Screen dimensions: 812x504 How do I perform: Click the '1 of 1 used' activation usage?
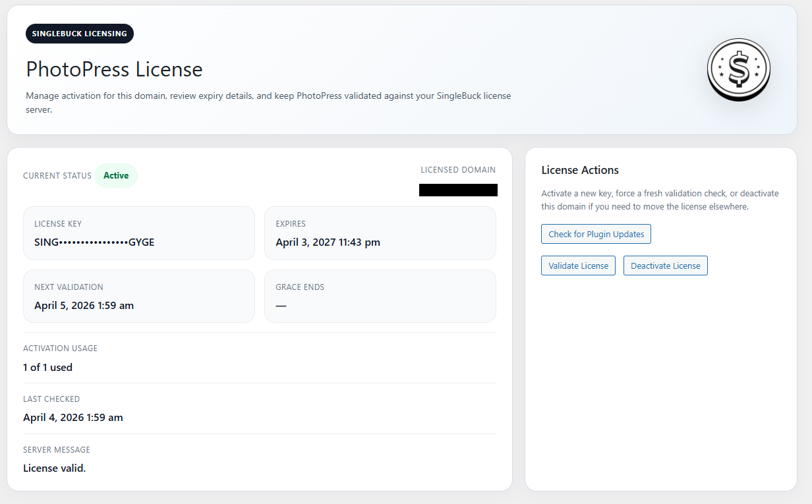(47, 367)
